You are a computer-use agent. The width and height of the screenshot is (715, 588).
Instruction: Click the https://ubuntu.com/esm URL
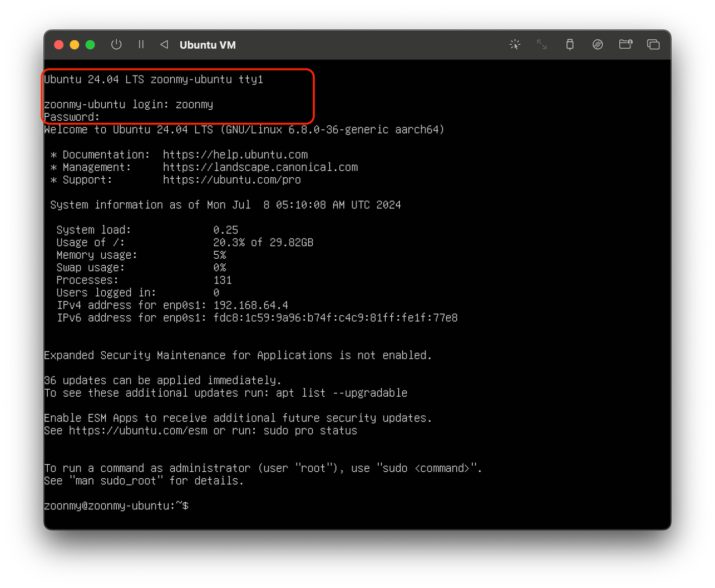tap(138, 430)
